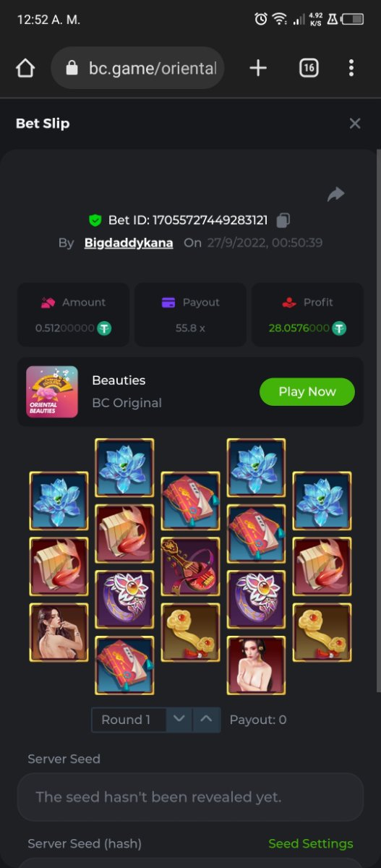Screen dimensions: 381x868
Task: Open the Bigdaddykana user profile
Action: pyautogui.click(x=129, y=243)
